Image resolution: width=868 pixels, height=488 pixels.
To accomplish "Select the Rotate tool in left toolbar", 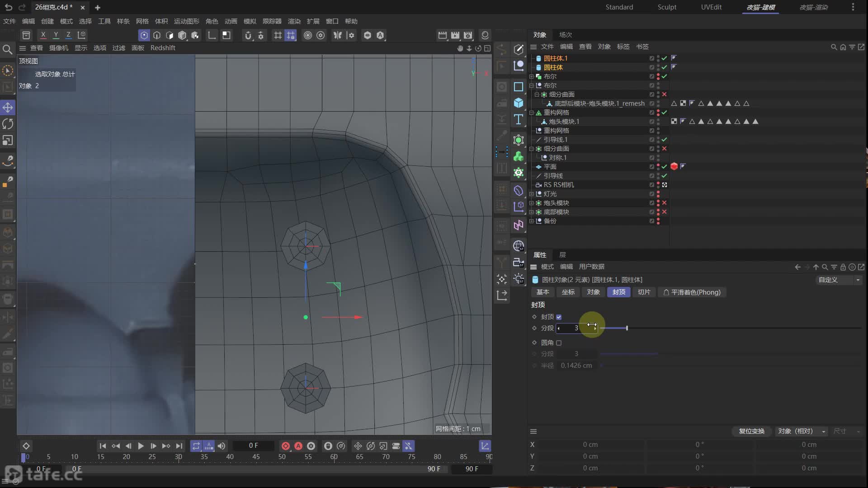I will pyautogui.click(x=8, y=124).
